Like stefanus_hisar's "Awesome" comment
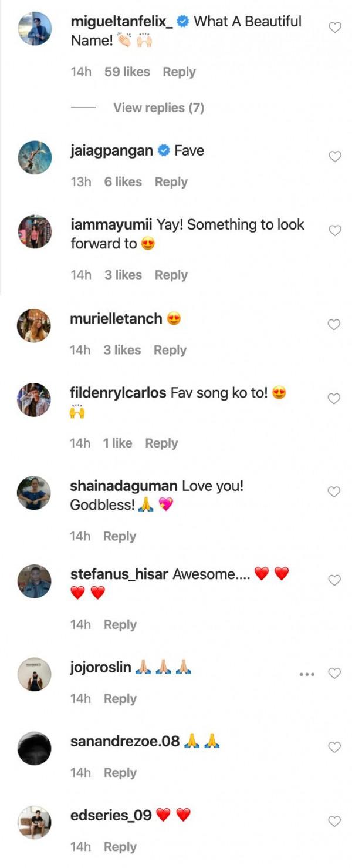The width and height of the screenshot is (352, 868). [334, 580]
